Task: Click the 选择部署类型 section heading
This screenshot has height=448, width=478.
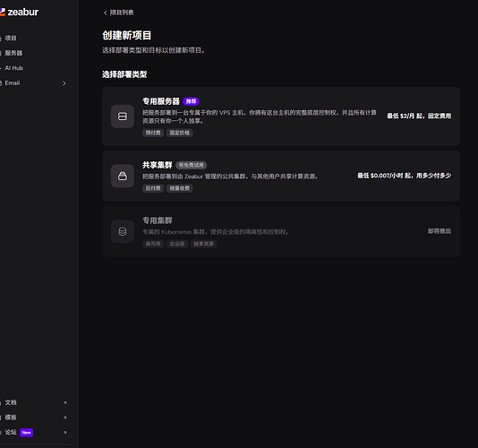Action: coord(124,74)
